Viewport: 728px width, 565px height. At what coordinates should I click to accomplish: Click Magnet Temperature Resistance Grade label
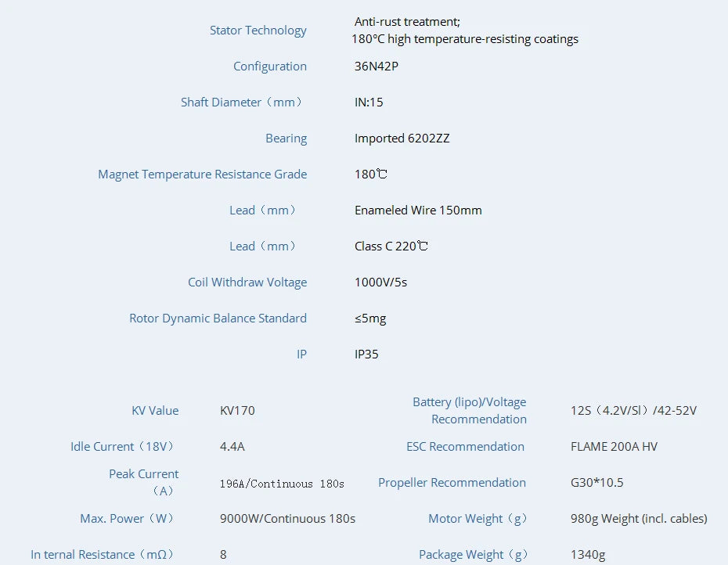(x=202, y=174)
